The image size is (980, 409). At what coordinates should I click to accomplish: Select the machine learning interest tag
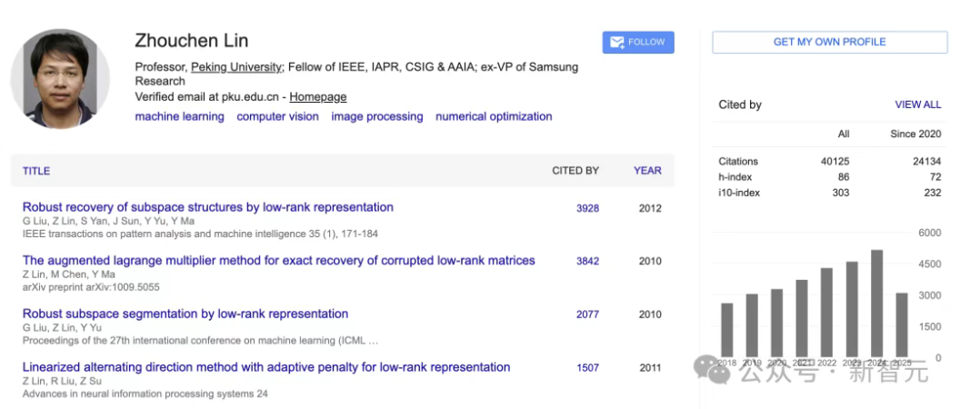tap(179, 116)
